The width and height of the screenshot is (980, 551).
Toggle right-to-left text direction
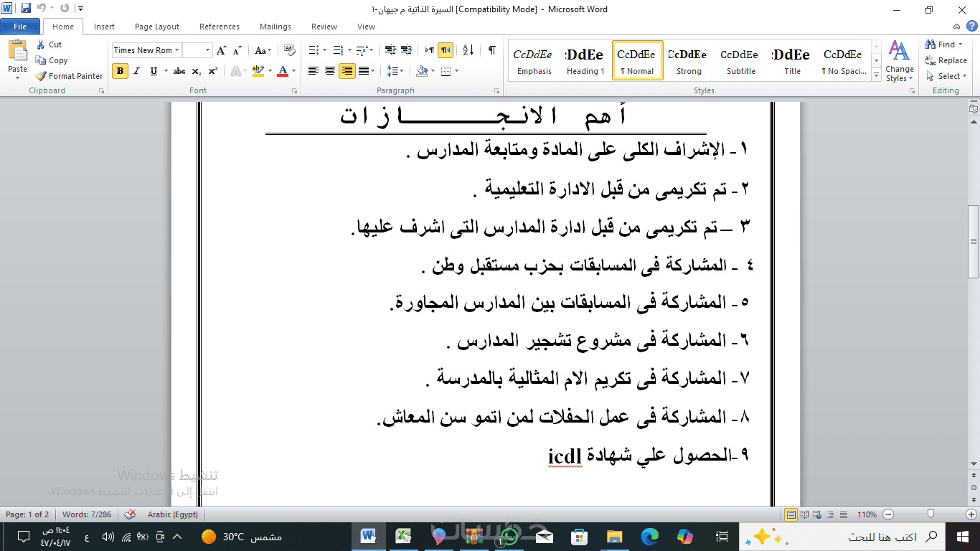(446, 50)
